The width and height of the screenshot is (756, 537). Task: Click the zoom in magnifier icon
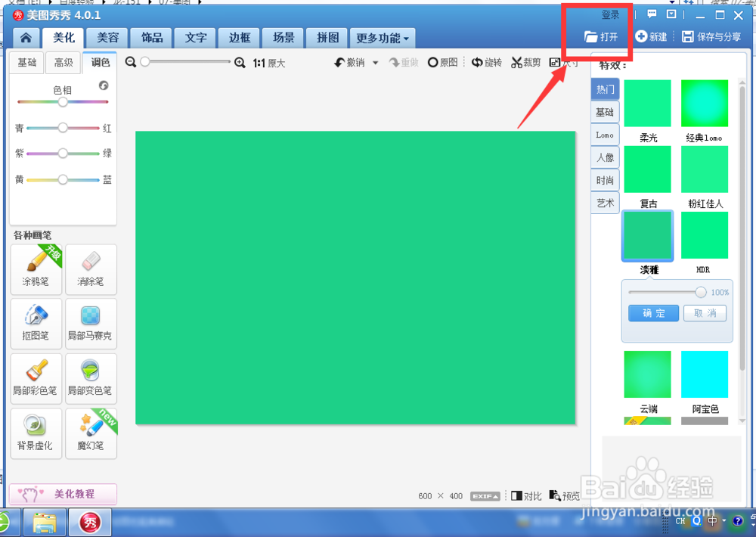[x=240, y=63]
